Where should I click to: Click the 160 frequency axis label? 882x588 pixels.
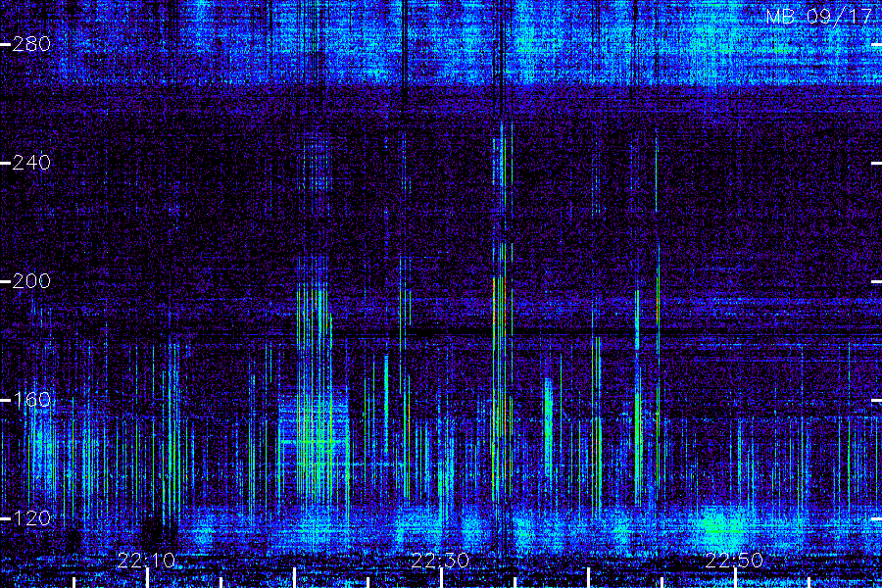click(x=31, y=400)
